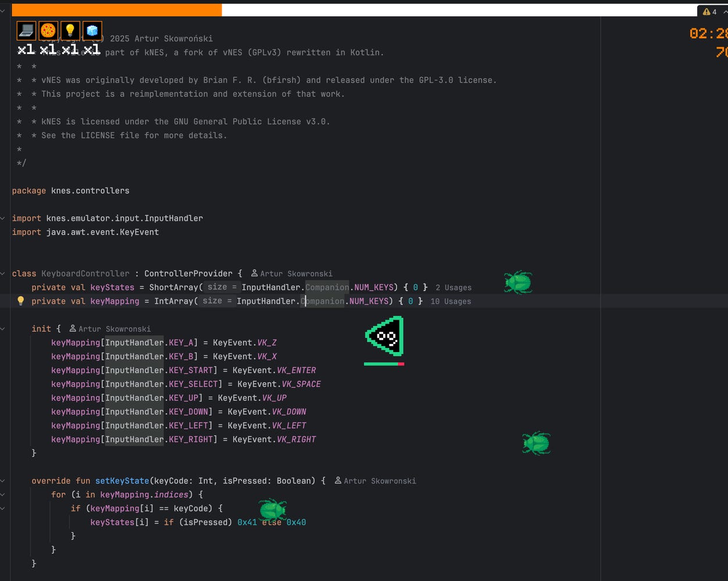Click the GNU General Public License comment line

(173, 121)
